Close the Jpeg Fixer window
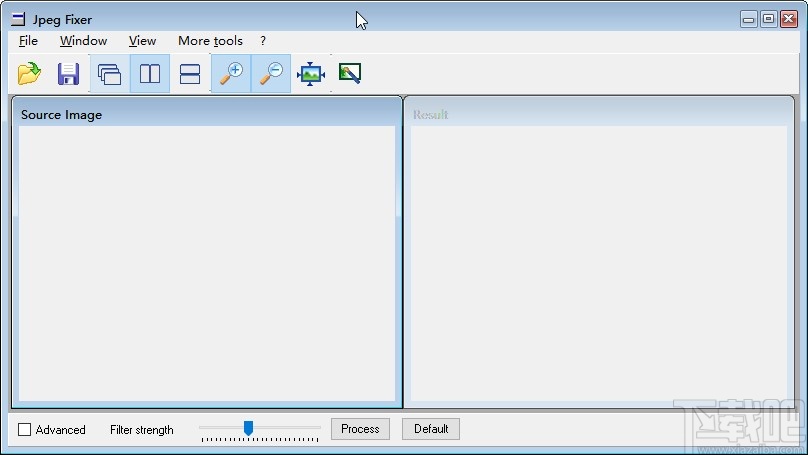808x455 pixels. coord(788,19)
